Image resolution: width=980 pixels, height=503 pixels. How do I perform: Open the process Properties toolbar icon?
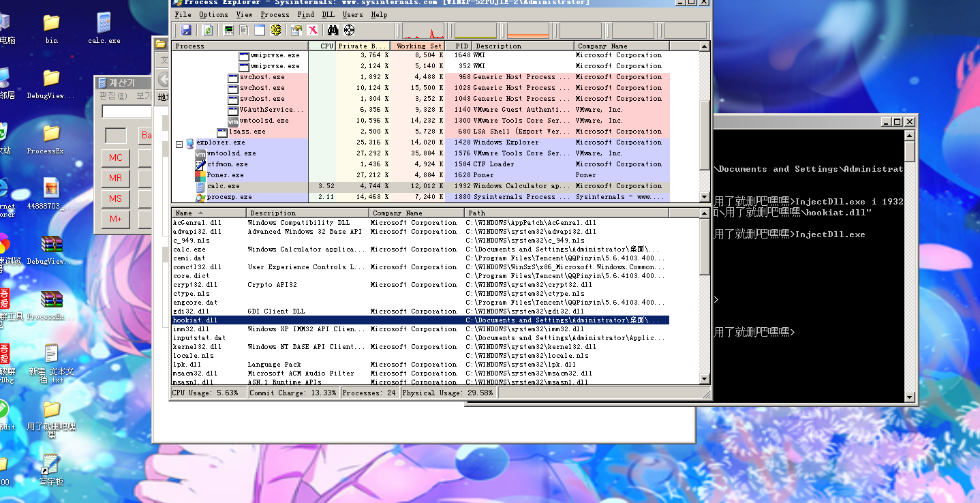[296, 30]
